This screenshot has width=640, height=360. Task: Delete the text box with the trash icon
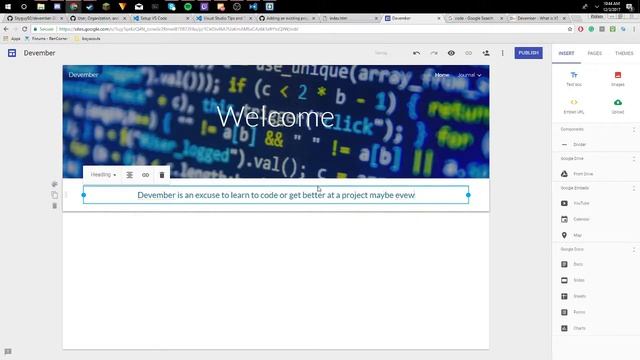[x=162, y=175]
